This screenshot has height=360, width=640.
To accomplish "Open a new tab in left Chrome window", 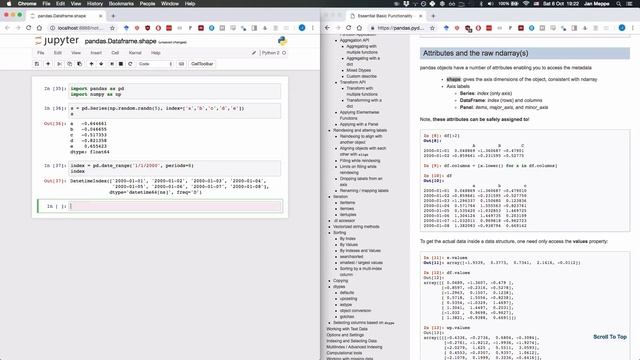I will coord(113,16).
